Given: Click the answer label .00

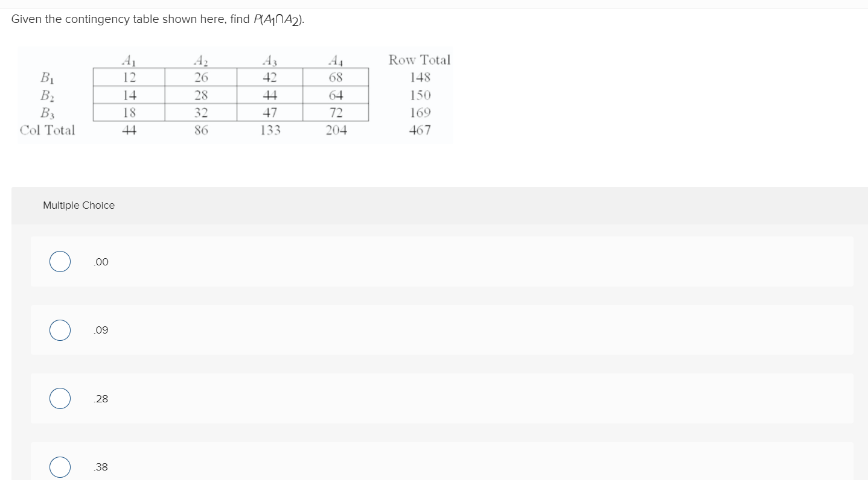Looking at the screenshot, I should pyautogui.click(x=100, y=261).
